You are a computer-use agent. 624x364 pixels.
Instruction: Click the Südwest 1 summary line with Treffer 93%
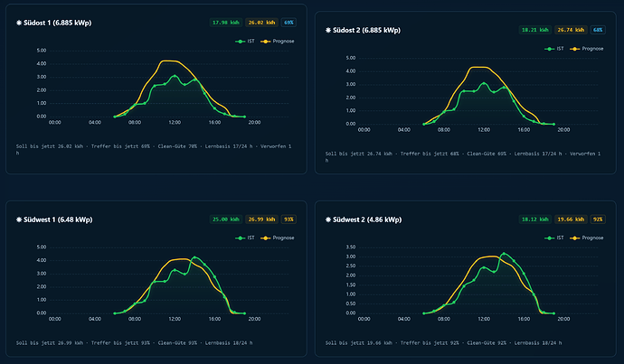[x=134, y=343]
